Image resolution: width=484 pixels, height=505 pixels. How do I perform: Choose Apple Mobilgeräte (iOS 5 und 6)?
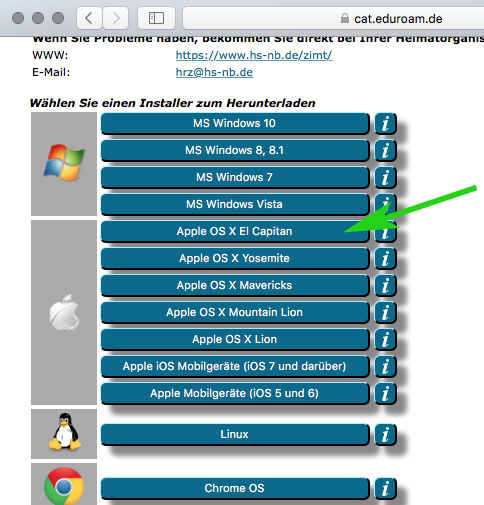(x=235, y=393)
